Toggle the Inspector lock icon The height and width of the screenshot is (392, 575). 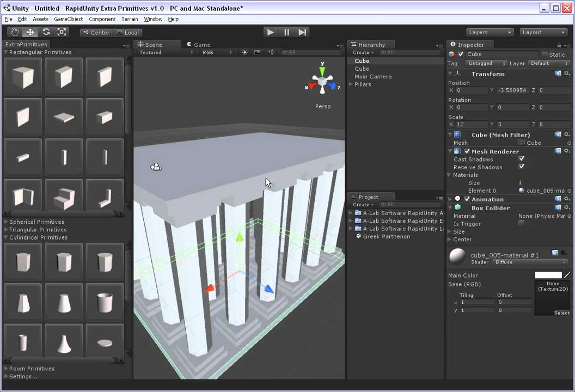[559, 45]
